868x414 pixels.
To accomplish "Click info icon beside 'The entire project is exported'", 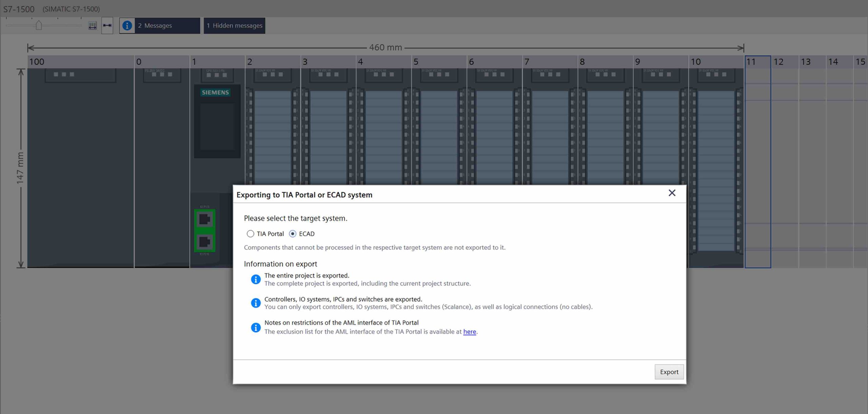I will tap(256, 279).
